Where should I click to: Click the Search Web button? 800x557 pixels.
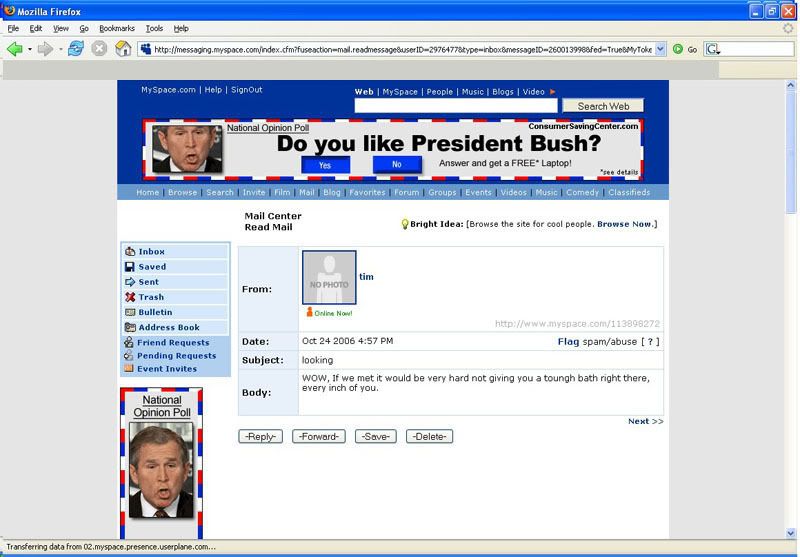point(603,106)
